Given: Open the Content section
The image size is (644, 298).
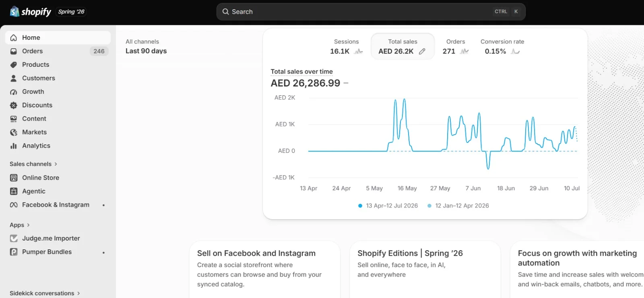Looking at the screenshot, I should (x=58, y=119).
